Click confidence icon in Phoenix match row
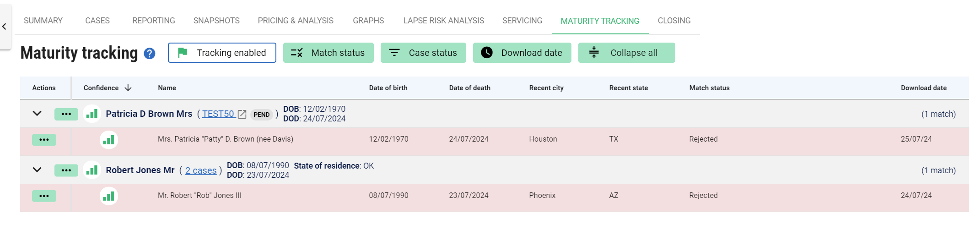Screen dimensions: 980x230 point(108,196)
